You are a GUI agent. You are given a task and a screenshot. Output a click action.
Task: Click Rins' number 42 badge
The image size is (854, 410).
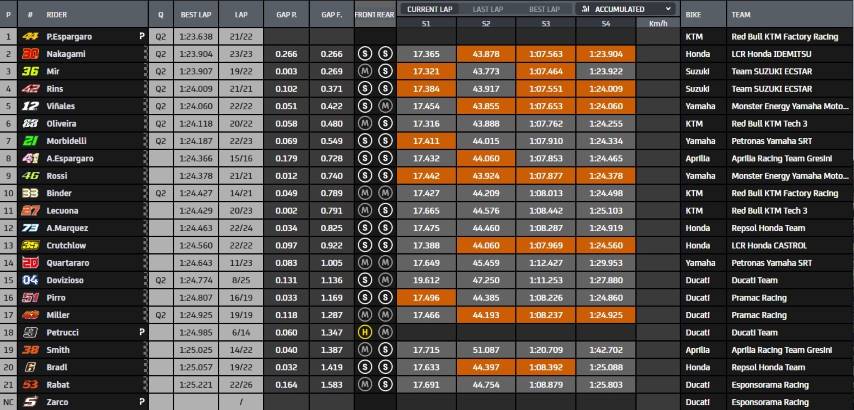pos(30,89)
